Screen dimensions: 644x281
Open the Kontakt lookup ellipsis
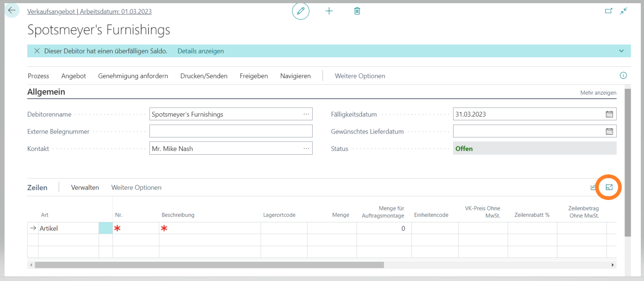click(306, 148)
